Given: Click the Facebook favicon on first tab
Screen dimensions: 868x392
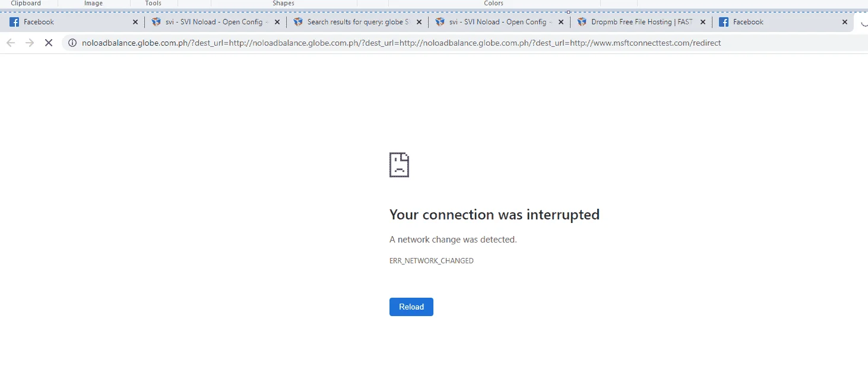Looking at the screenshot, I should [x=14, y=22].
